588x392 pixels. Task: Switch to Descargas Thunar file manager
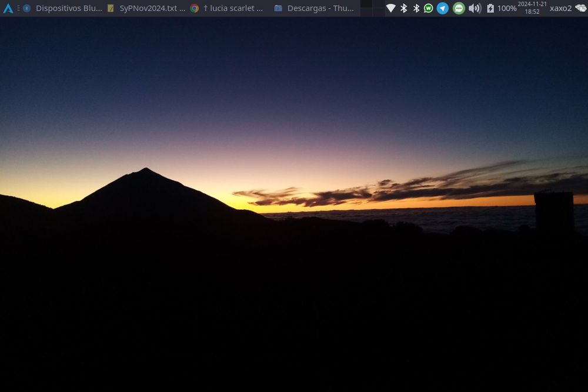pos(314,8)
